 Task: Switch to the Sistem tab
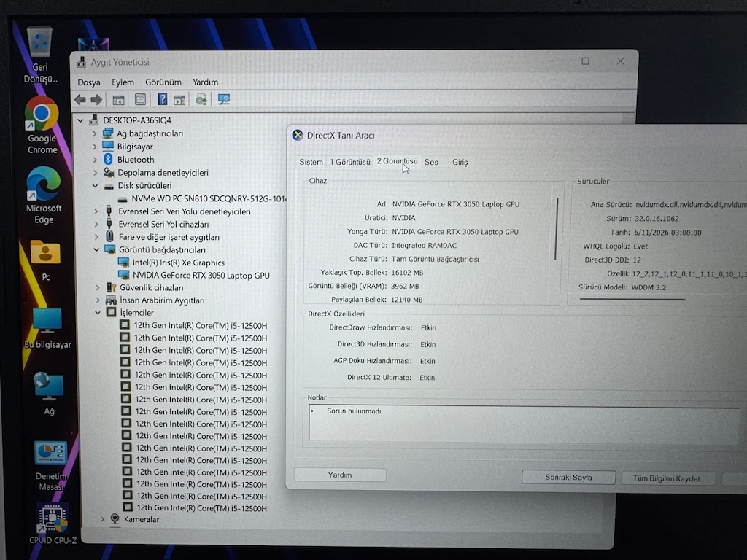pyautogui.click(x=311, y=162)
